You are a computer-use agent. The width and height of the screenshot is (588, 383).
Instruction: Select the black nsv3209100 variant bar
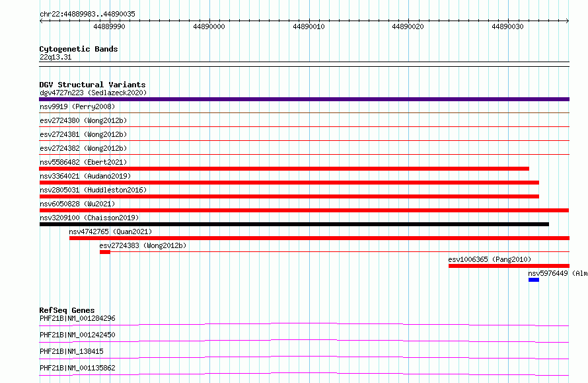294,224
